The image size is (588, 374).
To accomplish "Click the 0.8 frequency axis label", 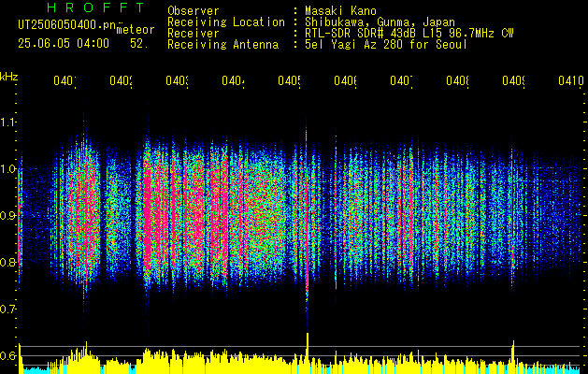I will pos(7,263).
